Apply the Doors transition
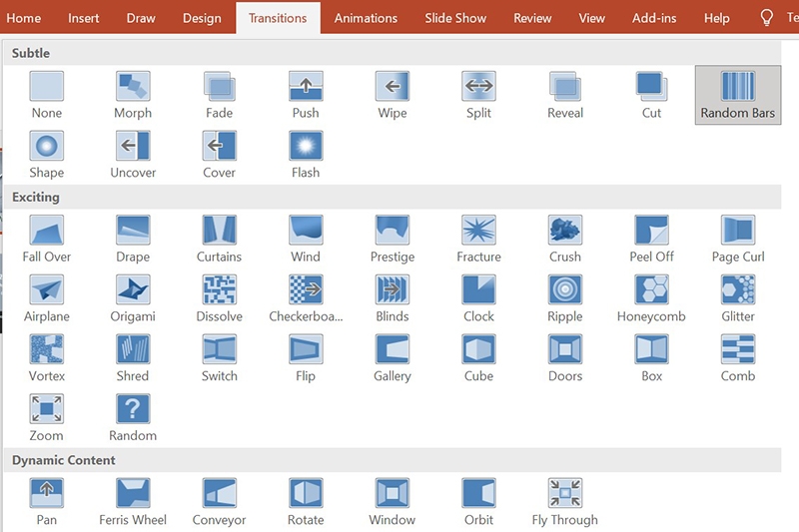This screenshot has height=532, width=799. (565, 358)
